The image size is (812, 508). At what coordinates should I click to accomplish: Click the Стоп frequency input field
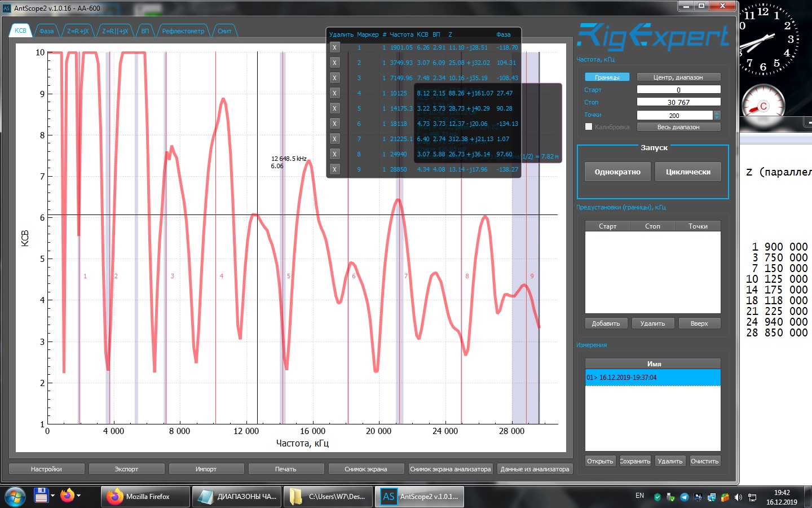click(678, 102)
